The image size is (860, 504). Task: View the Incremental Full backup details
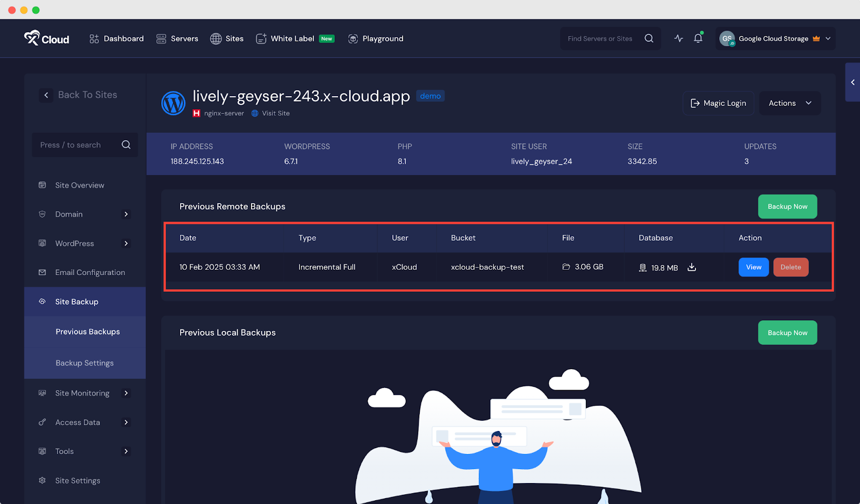pos(753,267)
